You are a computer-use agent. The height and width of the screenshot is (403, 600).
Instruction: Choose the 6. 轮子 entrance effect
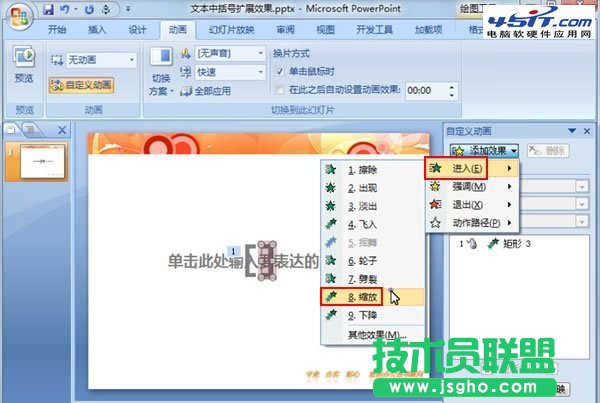tap(373, 261)
